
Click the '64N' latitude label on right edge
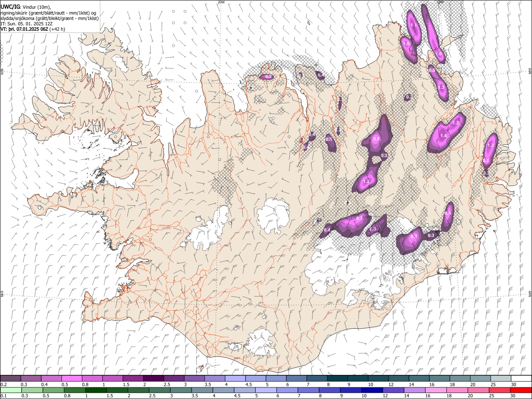tap(530, 293)
